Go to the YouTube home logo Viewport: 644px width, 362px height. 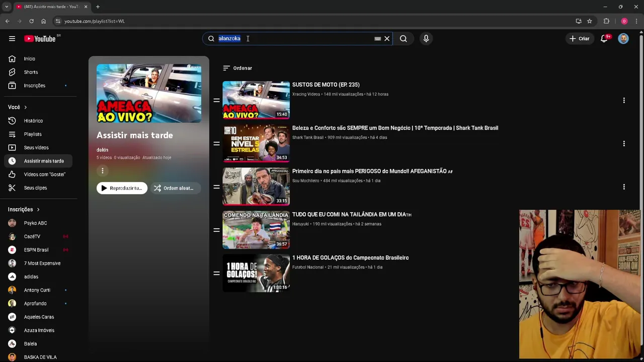40,39
